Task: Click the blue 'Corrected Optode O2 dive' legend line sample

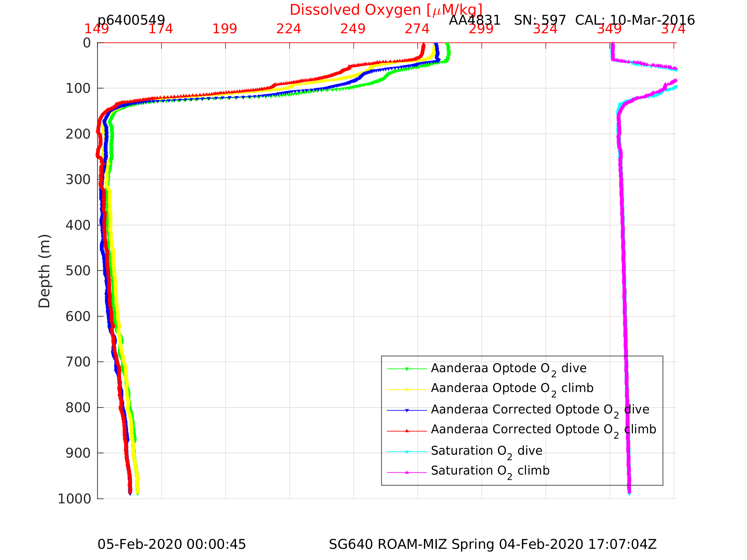Action: pyautogui.click(x=407, y=410)
